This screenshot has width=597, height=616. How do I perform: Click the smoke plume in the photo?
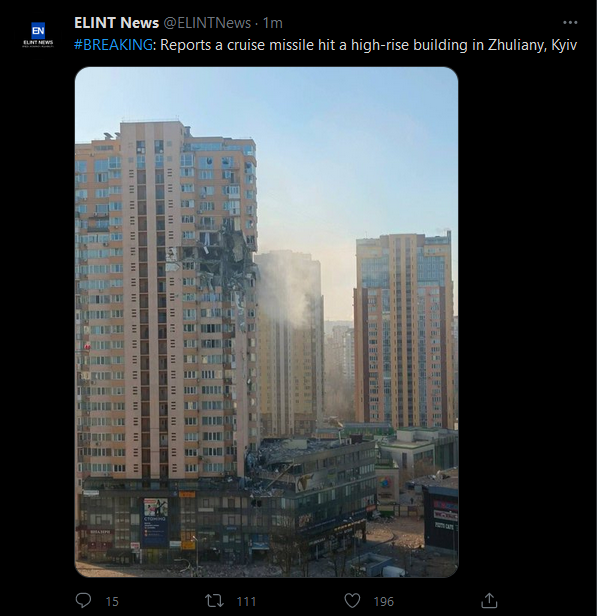point(285,287)
